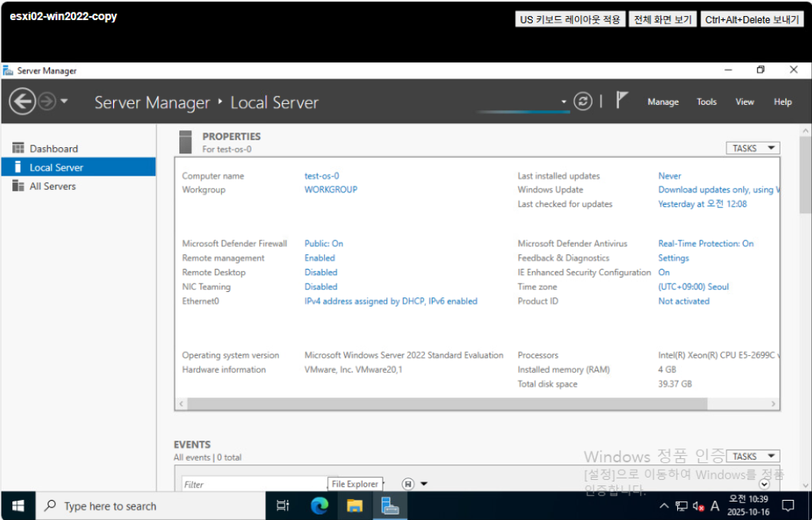Open Task View from taskbar

282,506
